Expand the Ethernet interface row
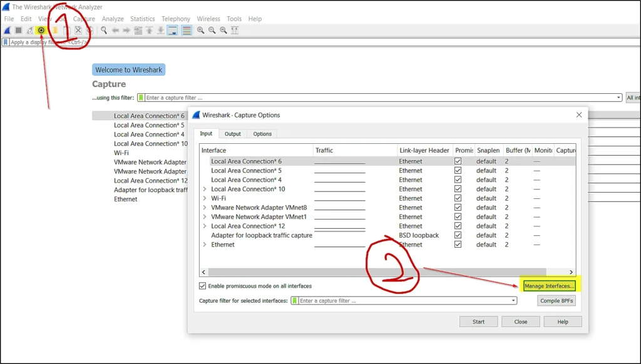Screen dimensions: 641x364 tap(205, 245)
